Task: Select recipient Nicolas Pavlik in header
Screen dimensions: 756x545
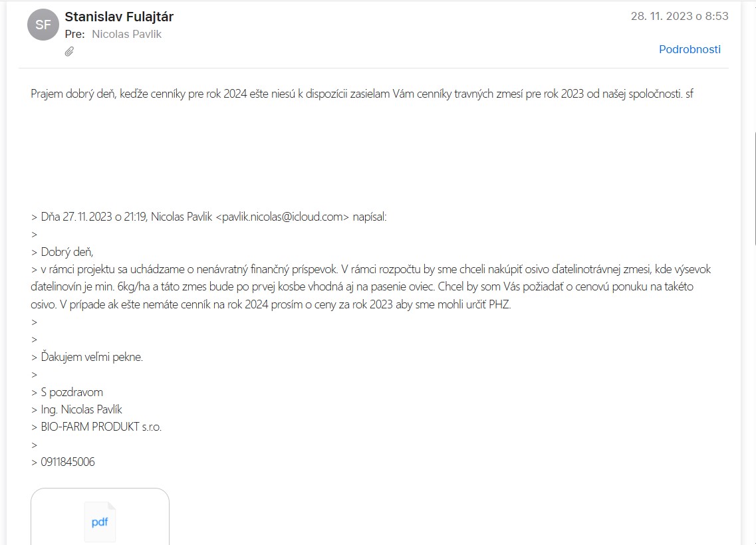Action: [x=126, y=34]
